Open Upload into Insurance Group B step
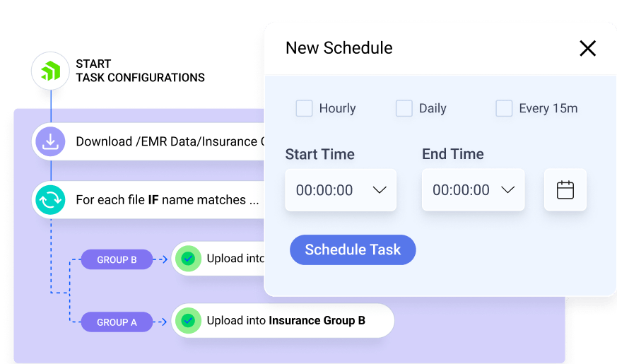617x364 pixels. click(x=283, y=321)
